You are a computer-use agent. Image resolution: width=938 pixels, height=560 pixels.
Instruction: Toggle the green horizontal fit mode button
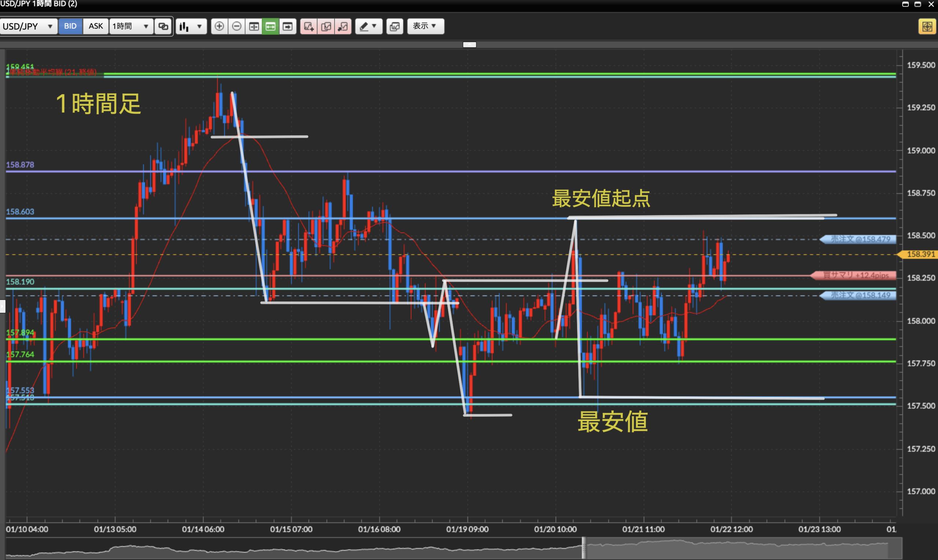[x=271, y=26]
